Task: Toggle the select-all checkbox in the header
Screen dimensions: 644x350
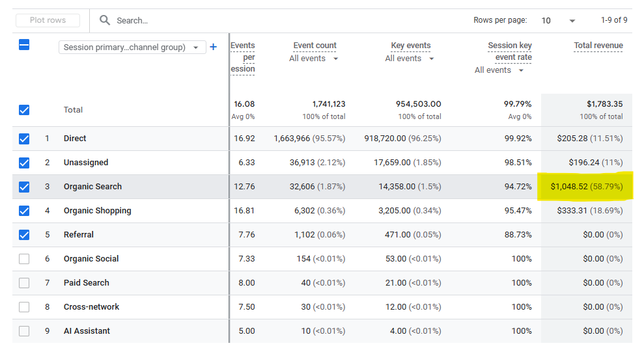Action: tap(24, 45)
